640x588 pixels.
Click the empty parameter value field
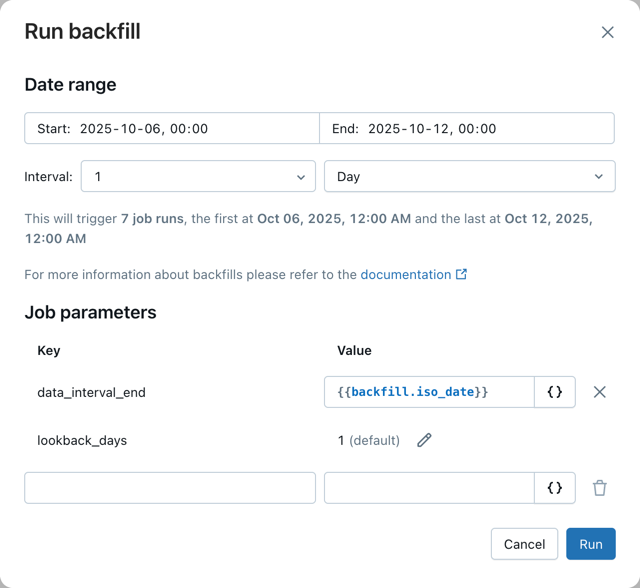429,488
